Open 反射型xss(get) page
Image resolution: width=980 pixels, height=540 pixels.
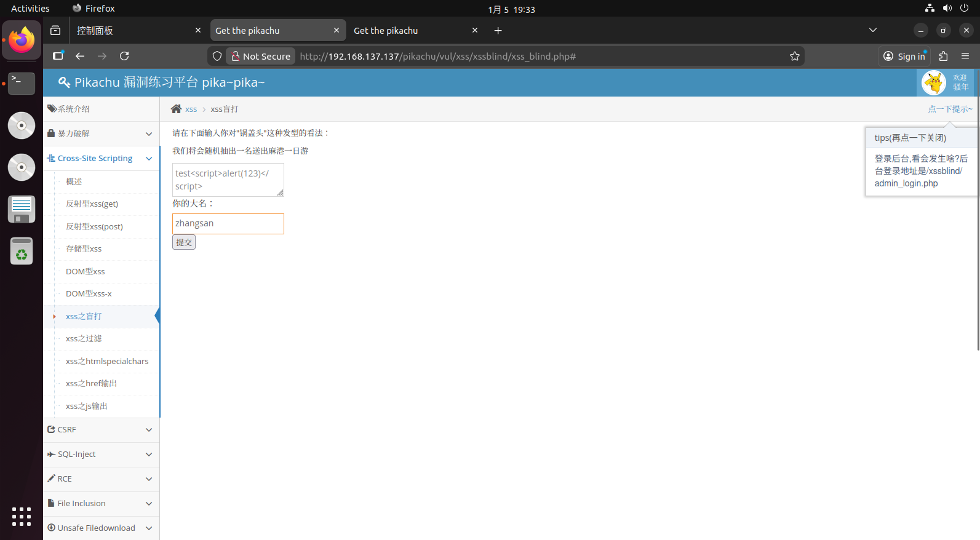[x=92, y=204]
